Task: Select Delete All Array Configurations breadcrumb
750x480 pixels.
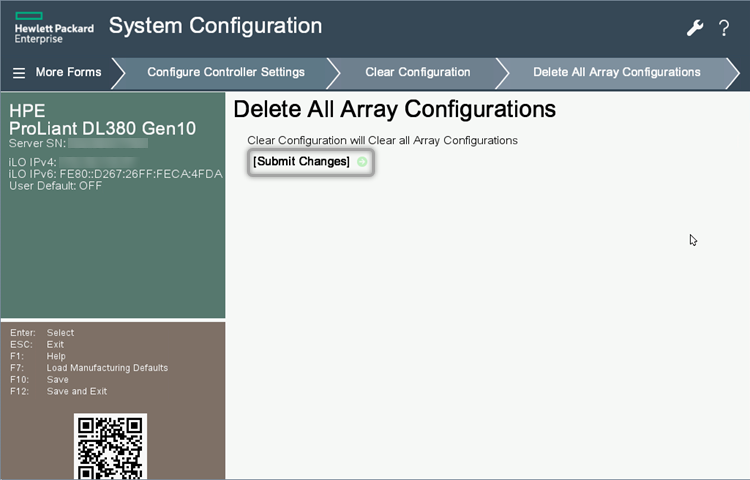Action: click(617, 72)
